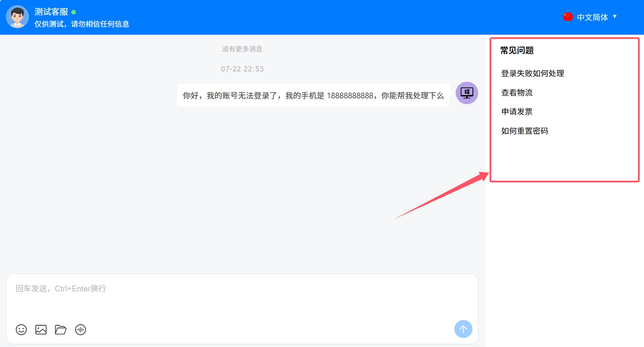Screen dimensions: 644x347
Task: Click the China flag icon
Action: [x=568, y=17]
